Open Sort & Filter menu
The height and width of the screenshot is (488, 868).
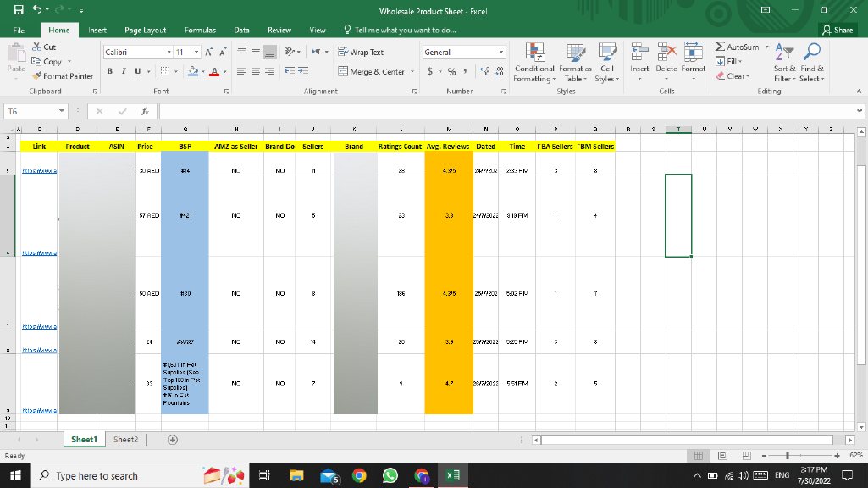[x=784, y=63]
